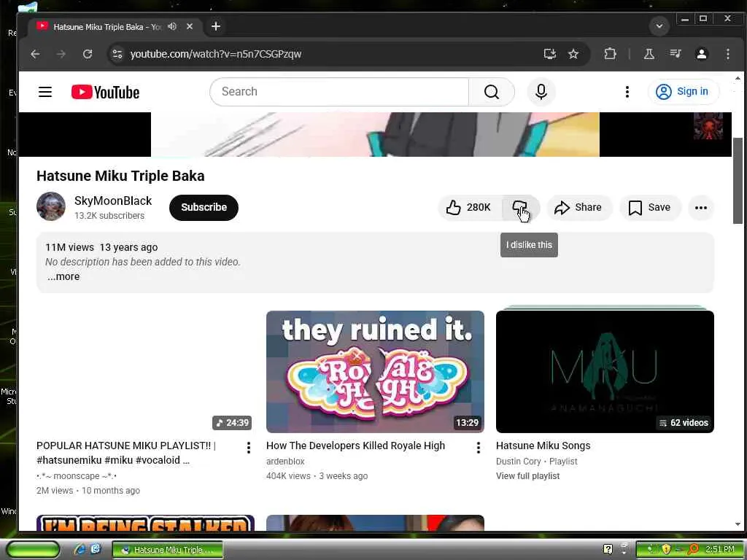
Task: Select Hatsune Miku Triple taskbar button
Action: (168, 550)
